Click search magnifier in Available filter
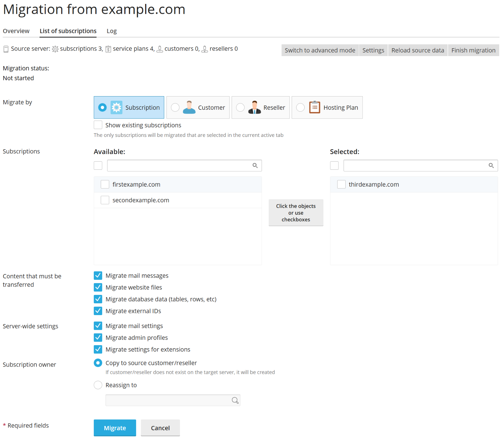Image resolution: width=504 pixels, height=442 pixels. 255,166
